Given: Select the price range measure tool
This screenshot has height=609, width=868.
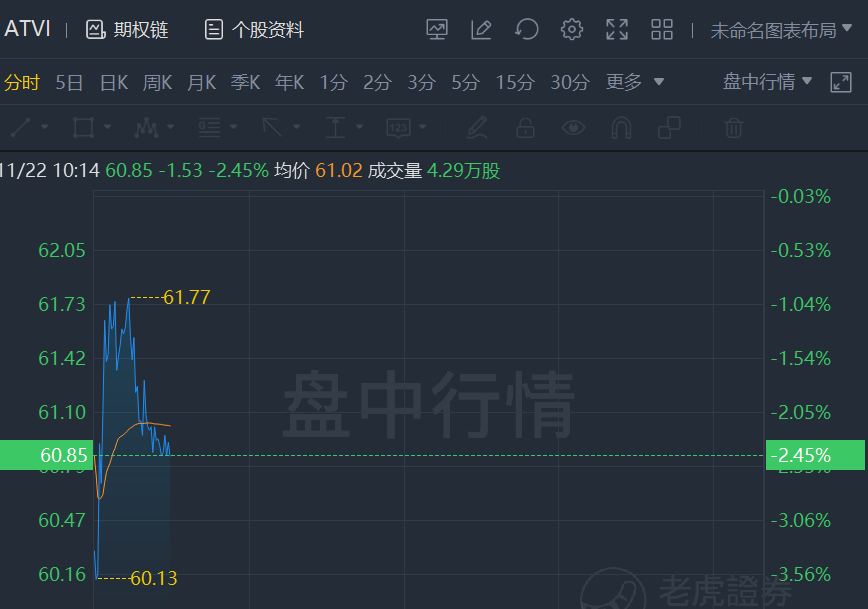Looking at the screenshot, I should pos(335,127).
